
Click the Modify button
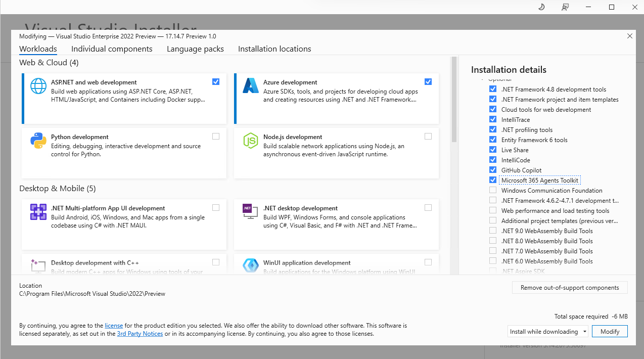pos(610,332)
